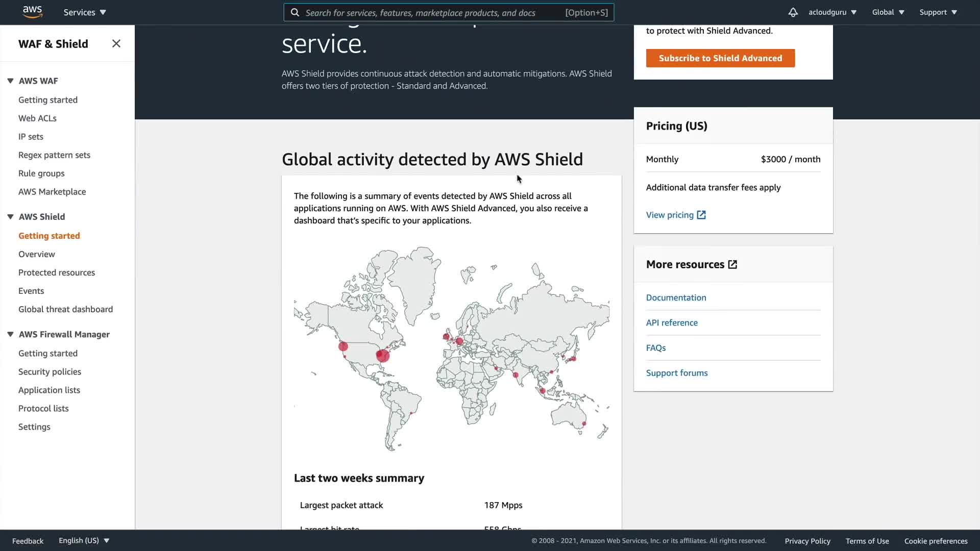Close the WAF & Shield sidebar
The width and height of the screenshot is (980, 551).
click(116, 44)
